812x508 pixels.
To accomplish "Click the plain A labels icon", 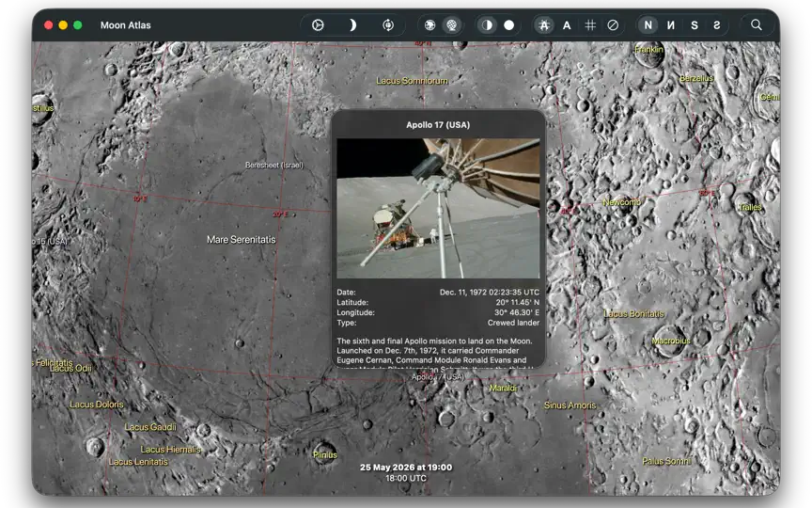I will tap(567, 24).
